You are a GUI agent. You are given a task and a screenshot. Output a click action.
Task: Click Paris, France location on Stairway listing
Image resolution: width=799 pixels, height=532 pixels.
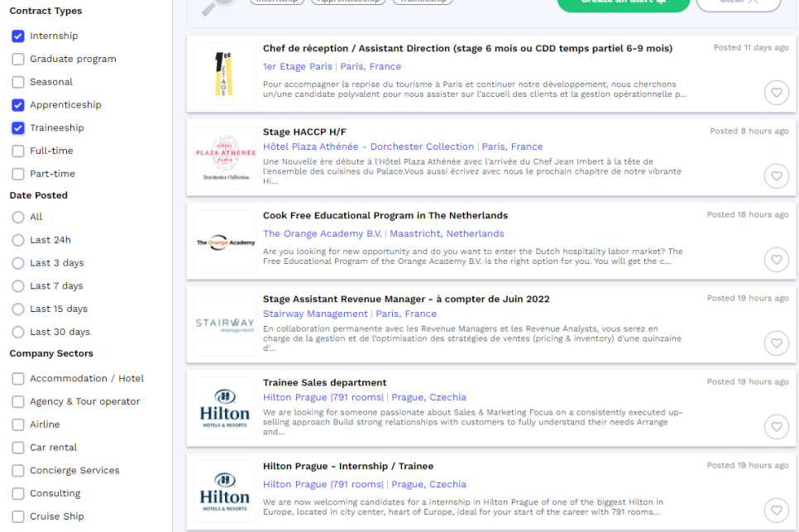coord(406,314)
